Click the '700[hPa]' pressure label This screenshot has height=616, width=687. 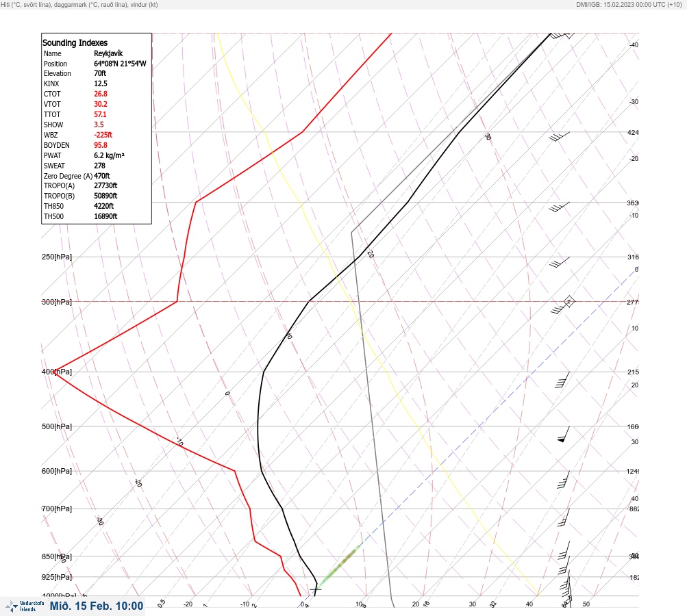(57, 509)
